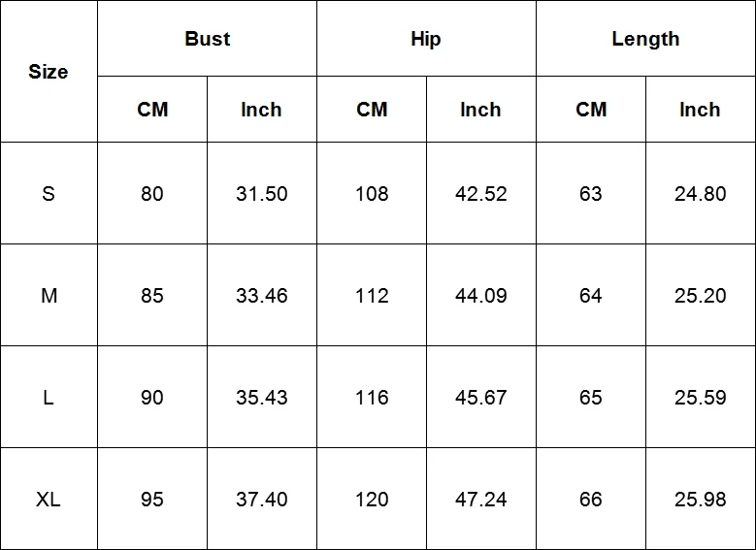This screenshot has height=550, width=756.
Task: Click the L size row label
Action: point(49,397)
